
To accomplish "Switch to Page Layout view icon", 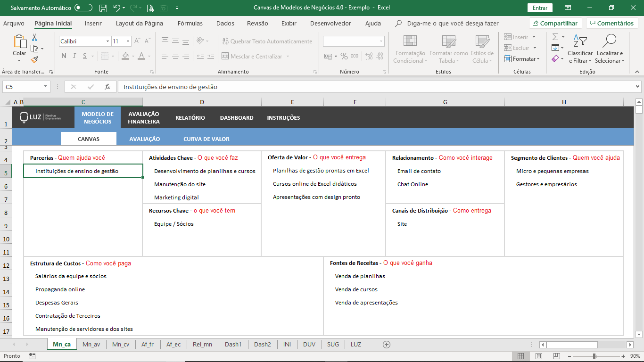I will 538,356.
